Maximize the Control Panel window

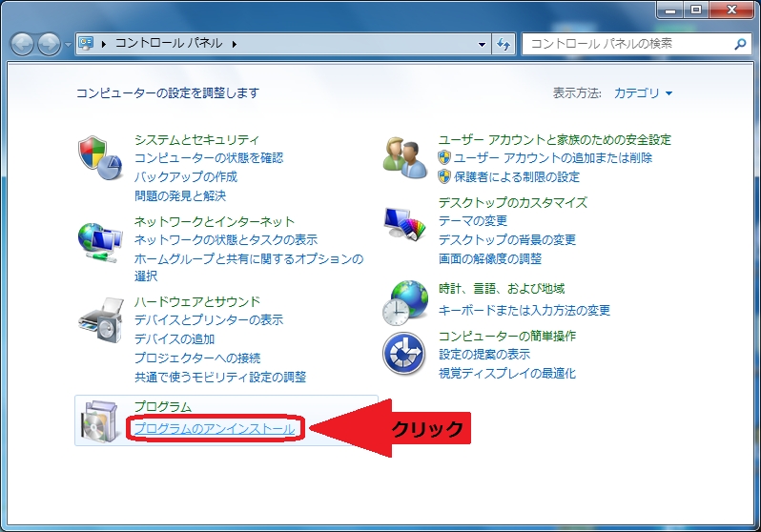(696, 10)
